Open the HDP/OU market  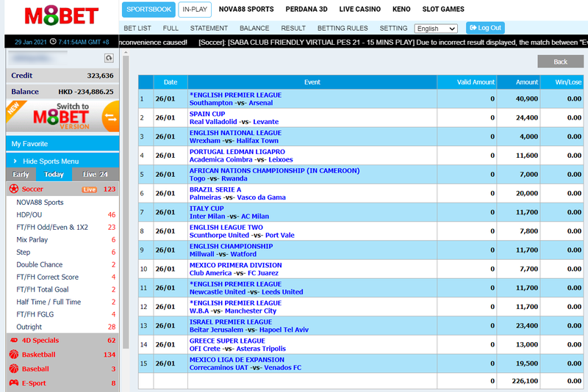29,214
